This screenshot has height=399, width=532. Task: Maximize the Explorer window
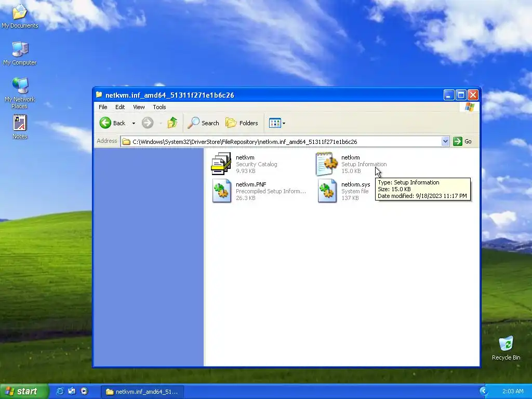click(x=461, y=95)
